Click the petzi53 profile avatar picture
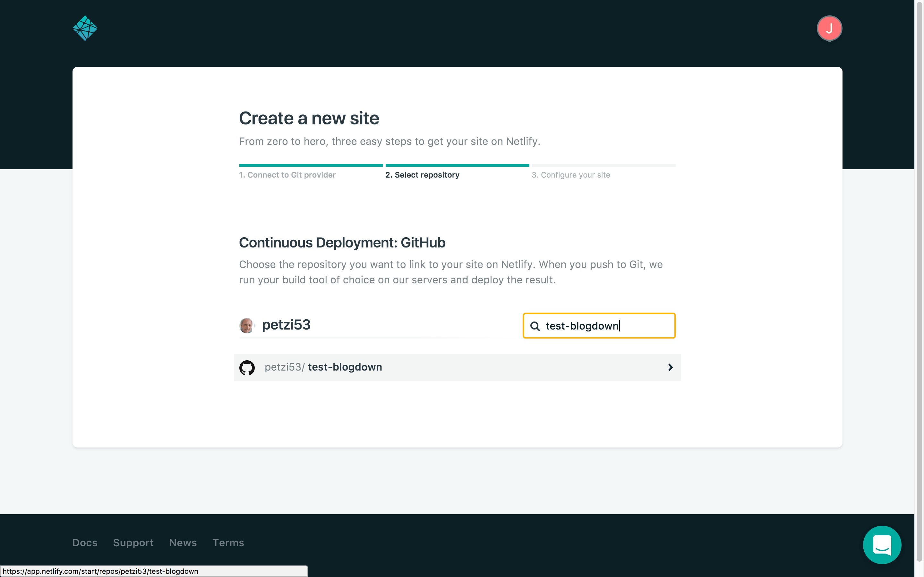 click(x=246, y=325)
